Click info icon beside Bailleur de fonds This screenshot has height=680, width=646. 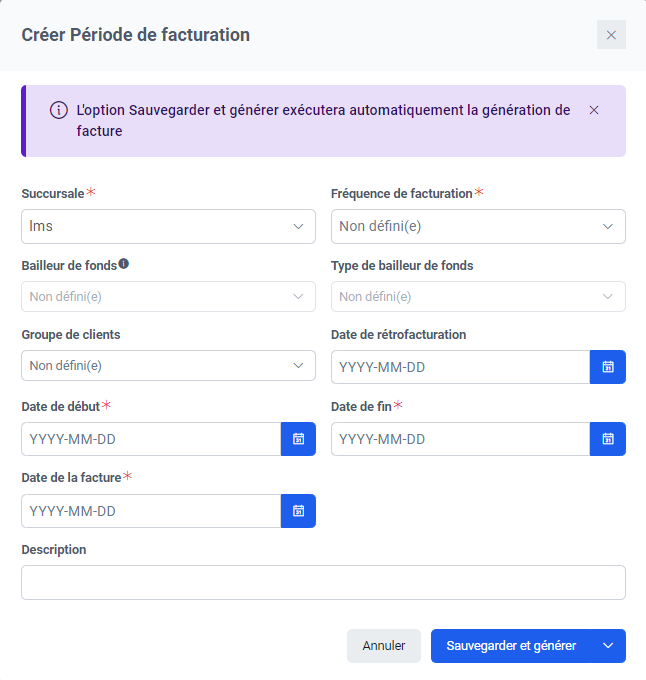point(124,265)
